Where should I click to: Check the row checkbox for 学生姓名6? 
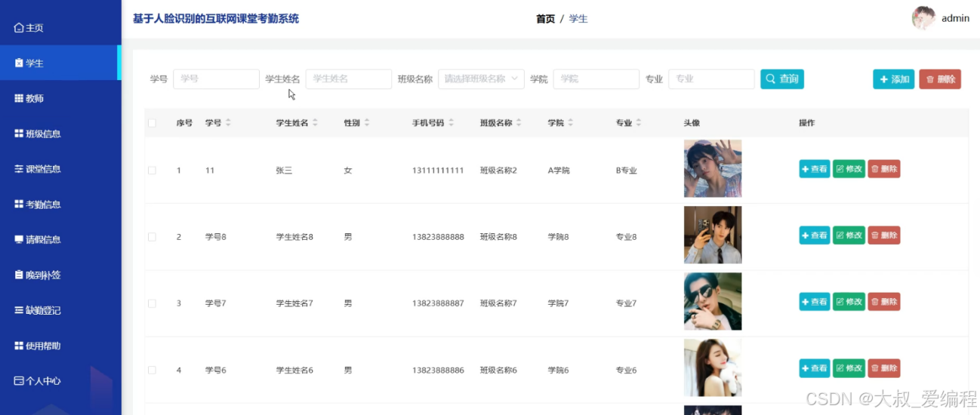pyautogui.click(x=152, y=370)
